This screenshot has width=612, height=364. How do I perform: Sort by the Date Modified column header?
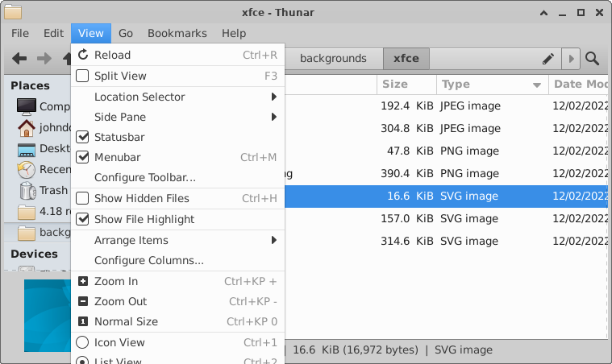579,85
